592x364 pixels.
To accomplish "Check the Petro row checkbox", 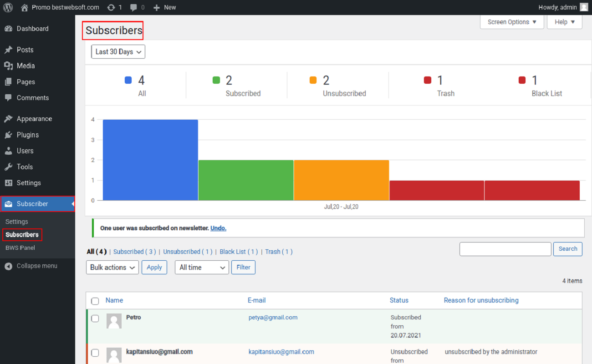I will 95,318.
